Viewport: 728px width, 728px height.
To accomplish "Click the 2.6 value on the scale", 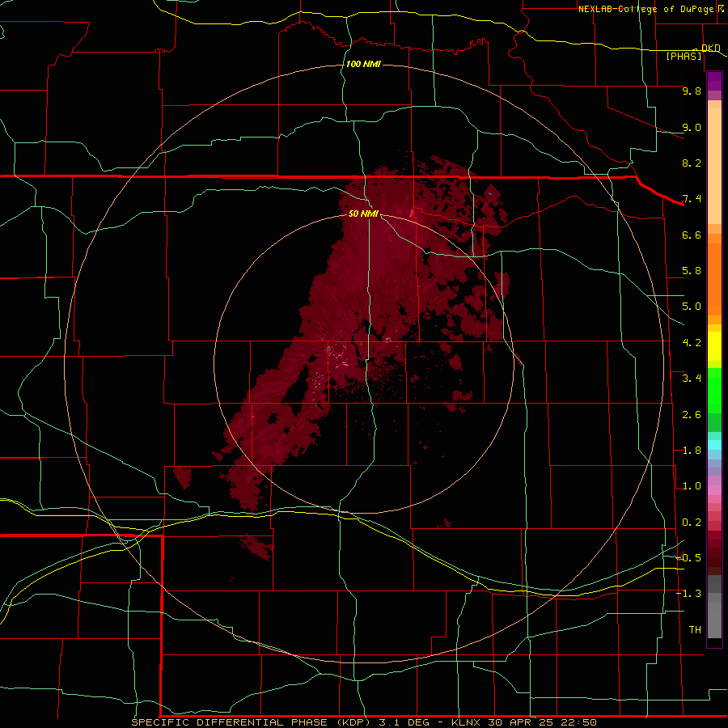I will (x=692, y=415).
